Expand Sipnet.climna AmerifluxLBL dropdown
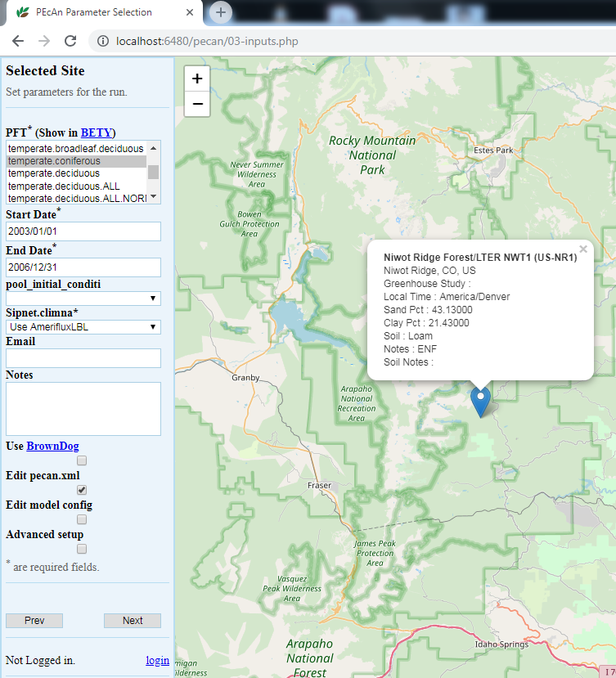 click(x=83, y=327)
